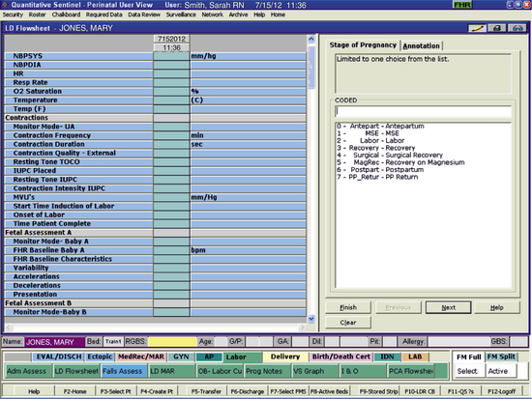Open the Security menu
Image resolution: width=532 pixels, height=399 pixels.
[13, 14]
